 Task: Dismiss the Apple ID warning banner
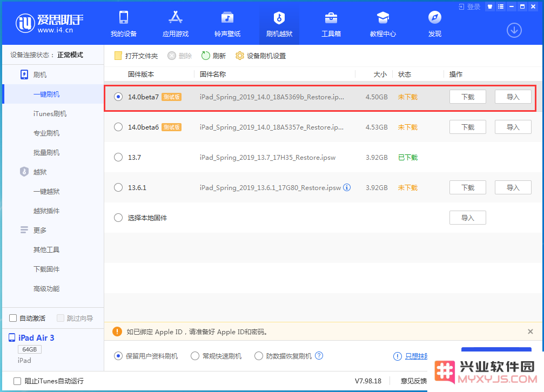[x=530, y=332]
